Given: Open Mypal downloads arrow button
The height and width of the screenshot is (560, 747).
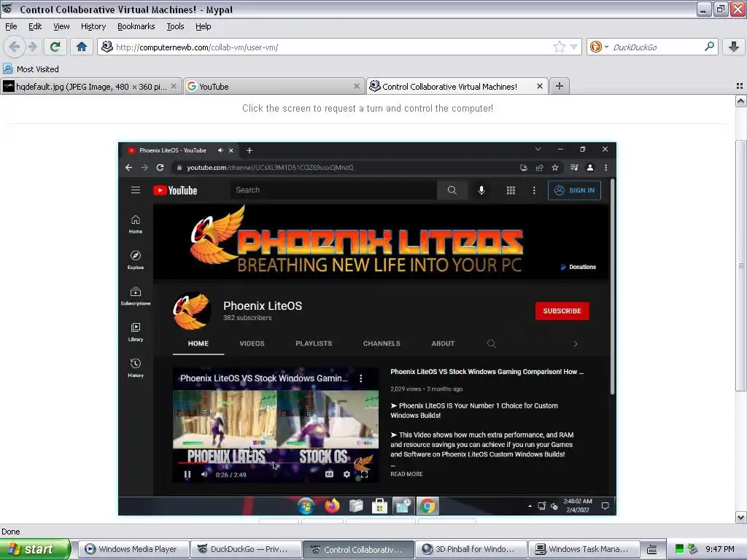Looking at the screenshot, I should click(x=734, y=47).
